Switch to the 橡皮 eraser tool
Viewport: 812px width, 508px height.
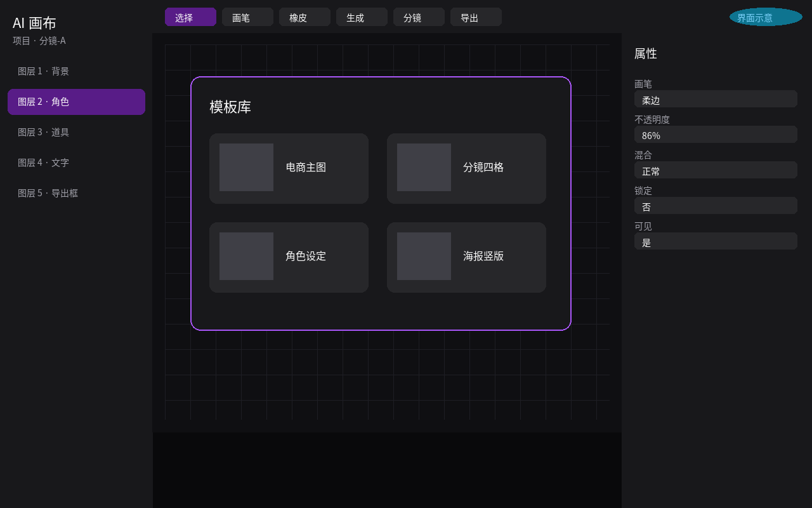304,17
